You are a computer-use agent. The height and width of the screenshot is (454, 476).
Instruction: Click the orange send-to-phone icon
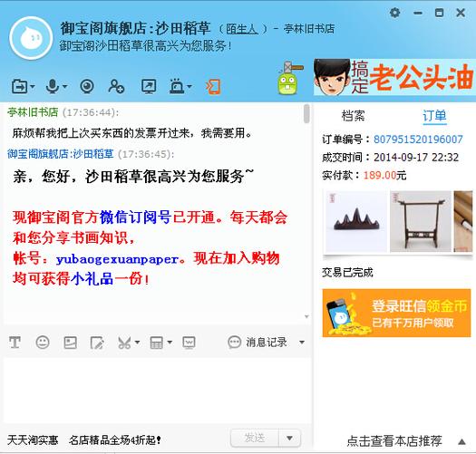pyautogui.click(x=213, y=87)
